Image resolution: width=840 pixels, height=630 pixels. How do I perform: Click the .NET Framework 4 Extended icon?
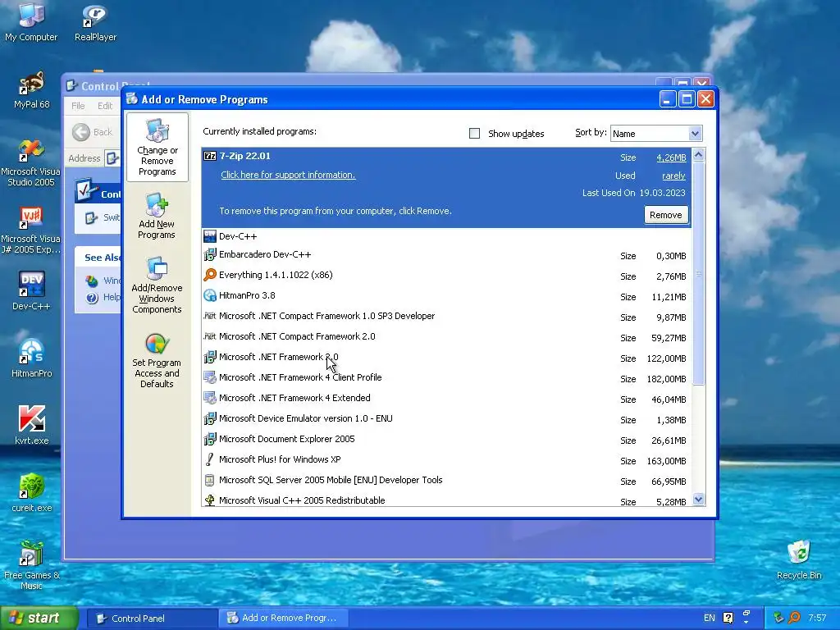pos(210,398)
